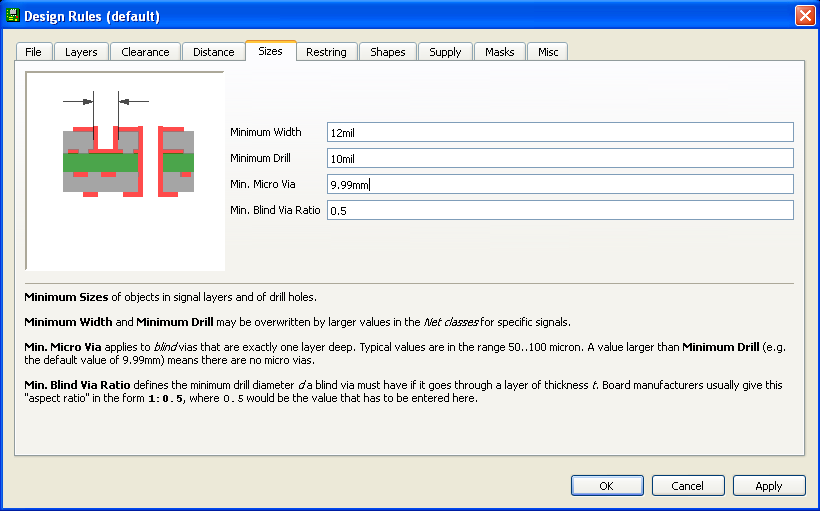Select the Supply tab
This screenshot has height=511, width=820.
(445, 52)
